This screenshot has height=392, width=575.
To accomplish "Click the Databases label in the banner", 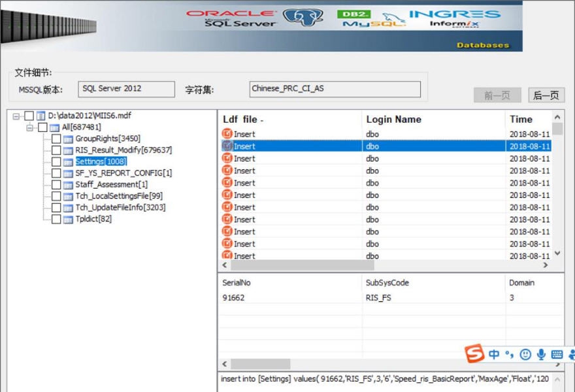I will pyautogui.click(x=485, y=45).
